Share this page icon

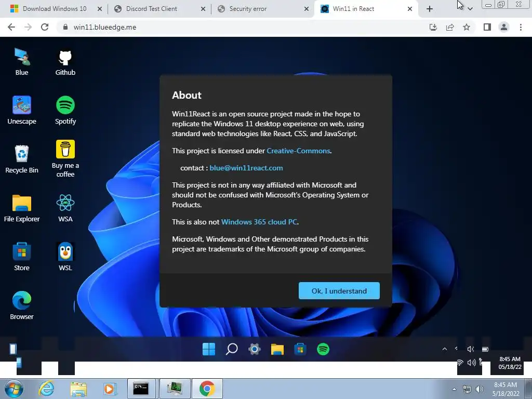point(450,27)
